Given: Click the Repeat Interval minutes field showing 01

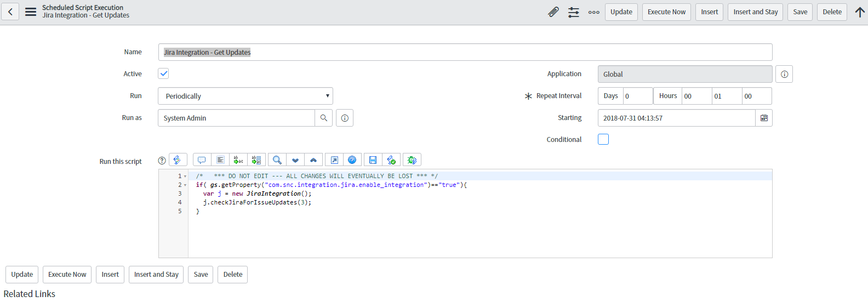Looking at the screenshot, I should [x=727, y=96].
